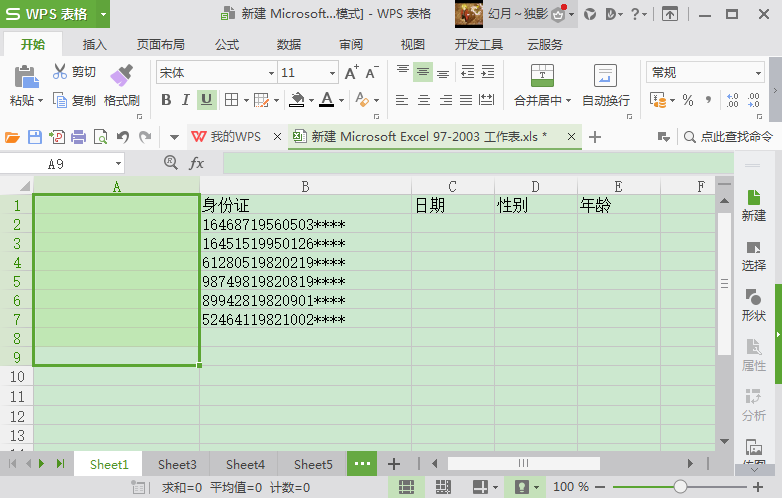Click Print Preview icon
This screenshot has width=782, height=498.
coord(100,137)
